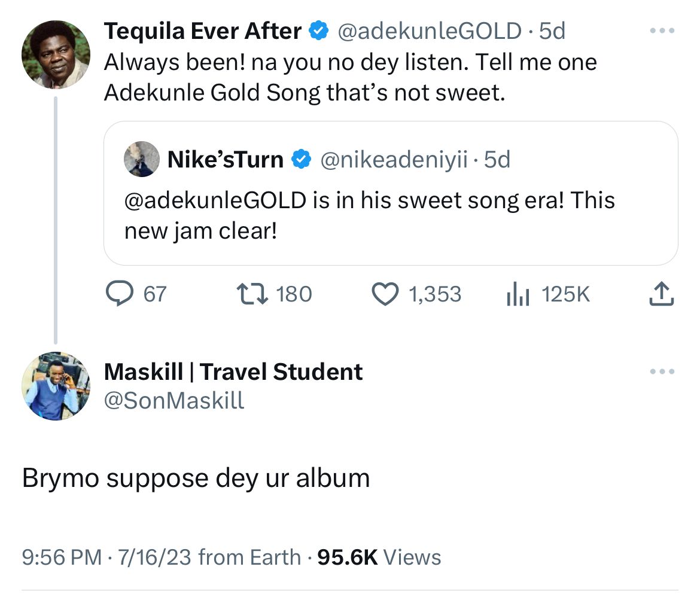Click the 95.6K Views count
Image resolution: width=700 pixels, height=594 pixels.
[379, 558]
